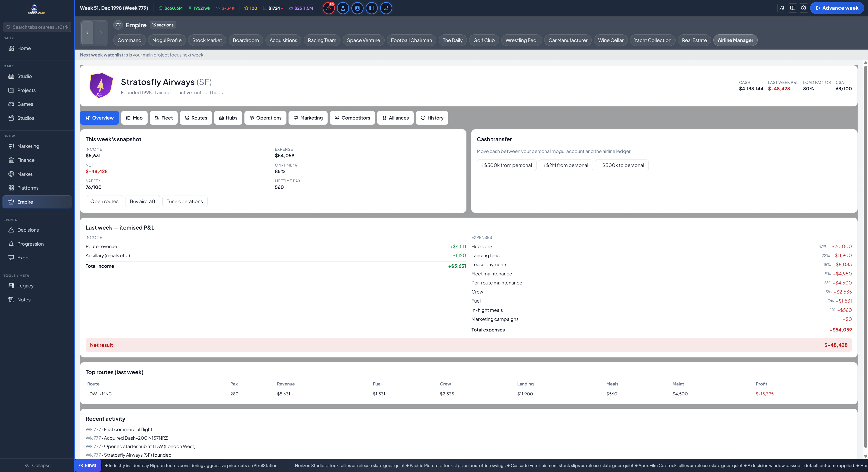Open the book guide icon

[792, 8]
